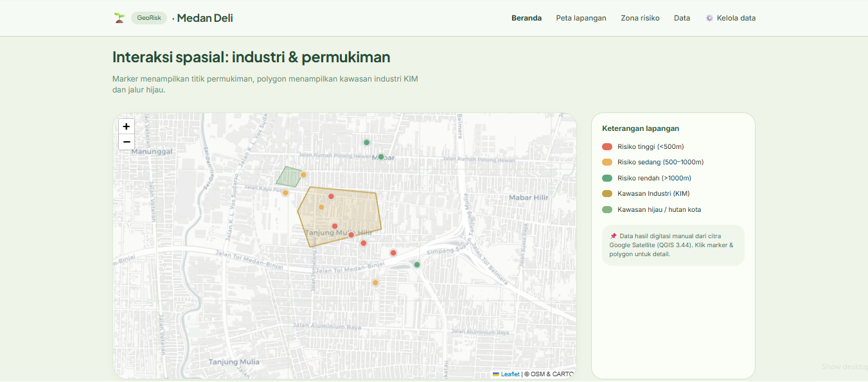The width and height of the screenshot is (868, 382).
Task: Click the Leaflet flag icon in attribution
Action: point(496,374)
